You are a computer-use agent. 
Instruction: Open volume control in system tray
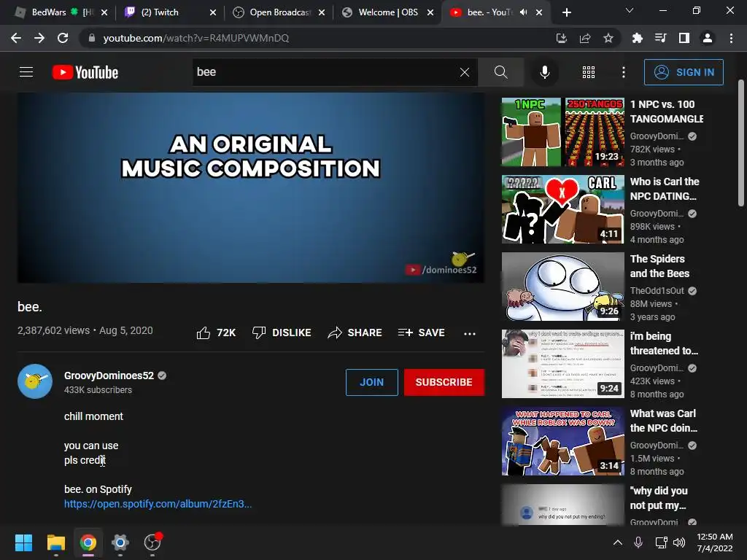[x=679, y=542]
